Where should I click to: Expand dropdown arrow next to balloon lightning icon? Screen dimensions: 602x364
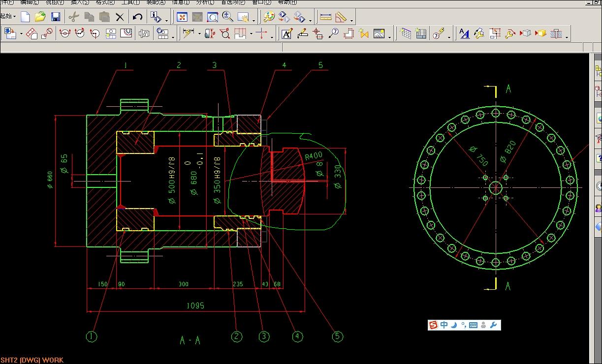pyautogui.click(x=449, y=37)
